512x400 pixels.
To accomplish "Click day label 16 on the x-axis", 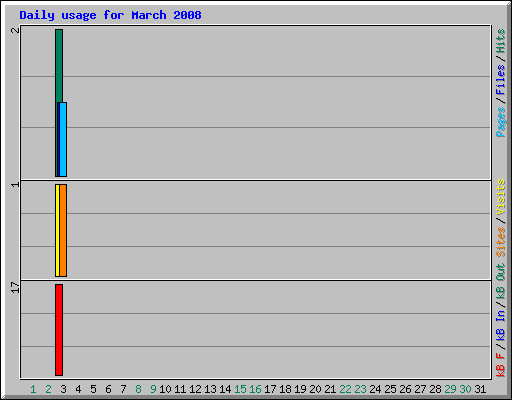I will click(255, 389).
